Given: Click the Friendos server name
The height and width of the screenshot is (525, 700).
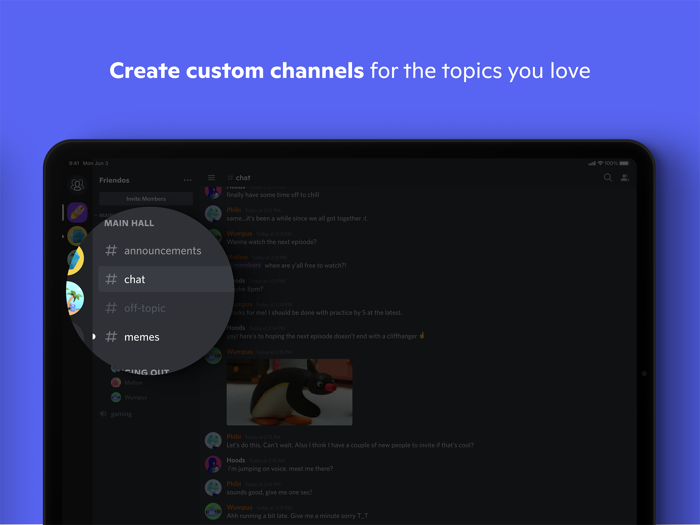Looking at the screenshot, I should point(114,180).
